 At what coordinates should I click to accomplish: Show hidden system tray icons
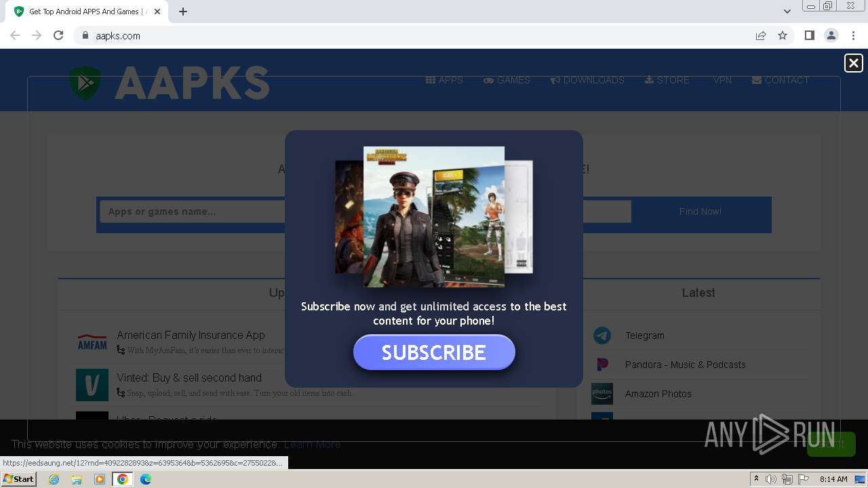pos(756,479)
